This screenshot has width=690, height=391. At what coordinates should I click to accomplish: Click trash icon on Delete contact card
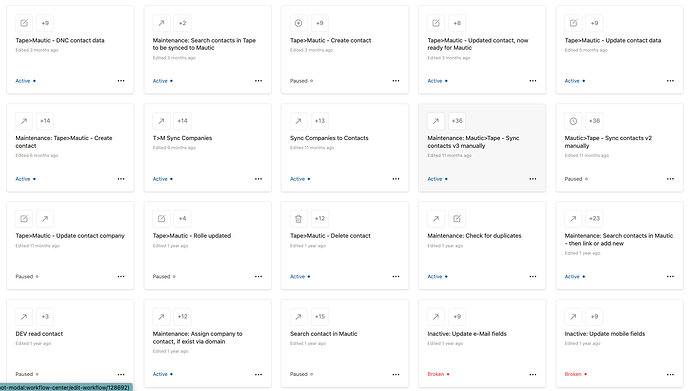coord(298,219)
